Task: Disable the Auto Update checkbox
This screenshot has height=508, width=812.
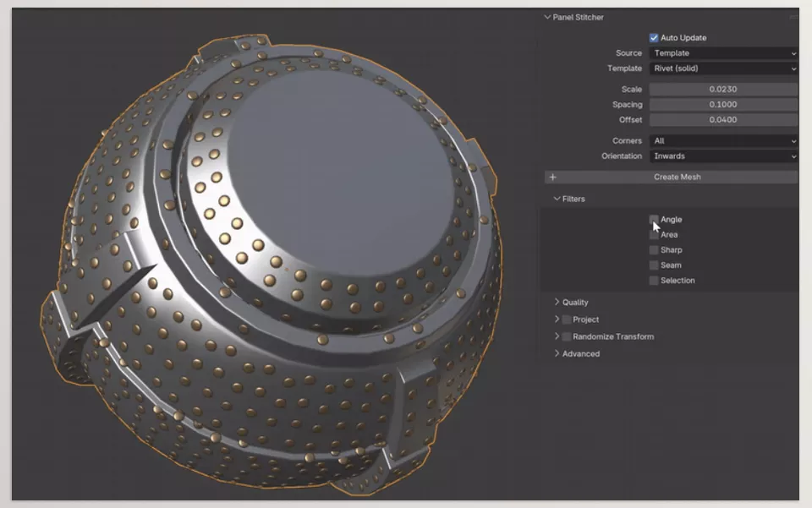Action: [654, 38]
